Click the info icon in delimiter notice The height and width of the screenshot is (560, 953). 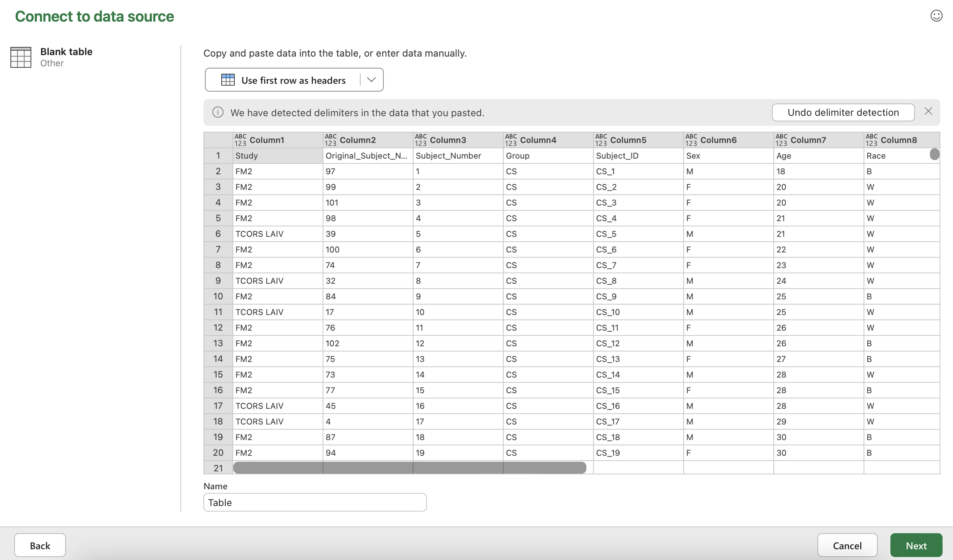click(218, 112)
